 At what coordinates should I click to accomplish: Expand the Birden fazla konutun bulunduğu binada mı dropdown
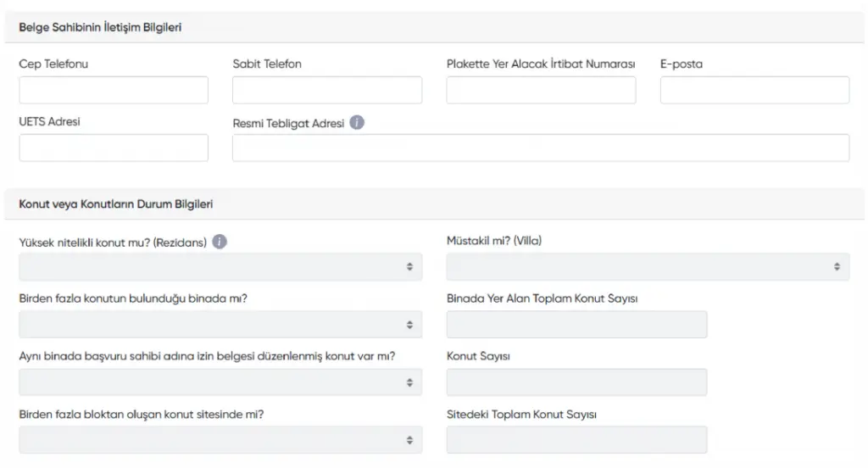tap(220, 325)
